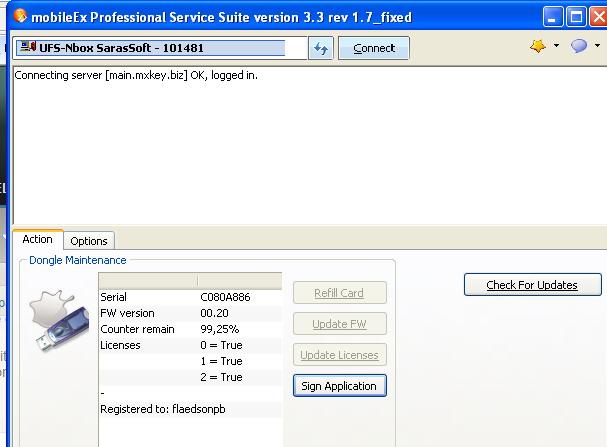Screen dimensions: 607x447
Task: Click the Update FW button
Action: coord(339,324)
